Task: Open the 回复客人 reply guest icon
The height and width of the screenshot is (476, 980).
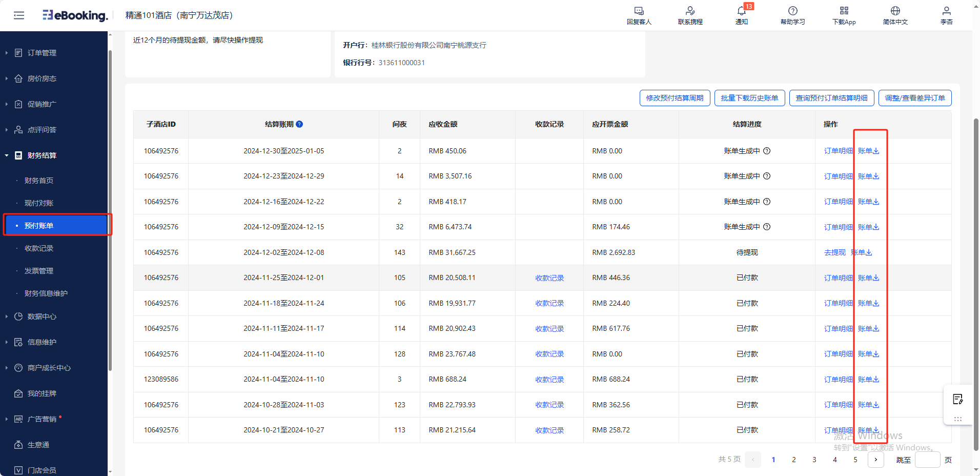Action: pos(639,11)
